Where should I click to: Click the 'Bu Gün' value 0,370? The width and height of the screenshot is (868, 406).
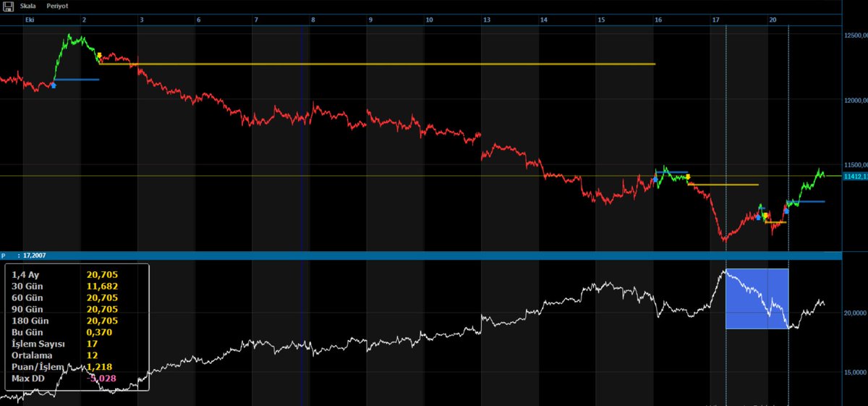point(100,332)
